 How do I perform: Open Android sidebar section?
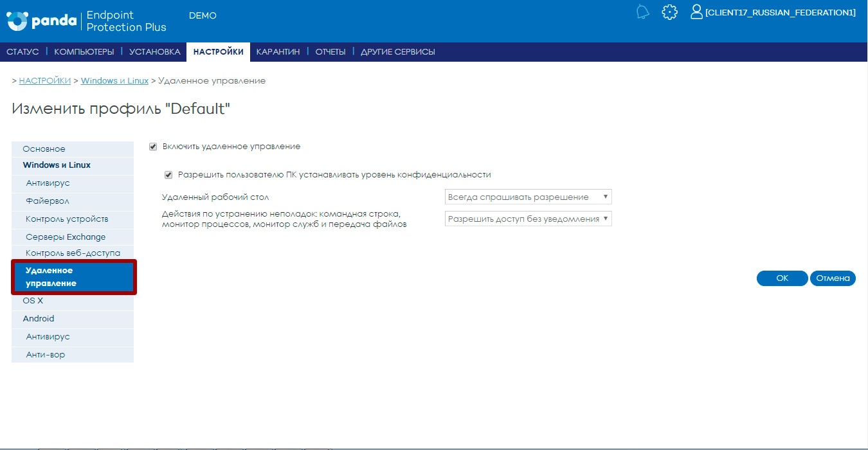tap(73, 319)
